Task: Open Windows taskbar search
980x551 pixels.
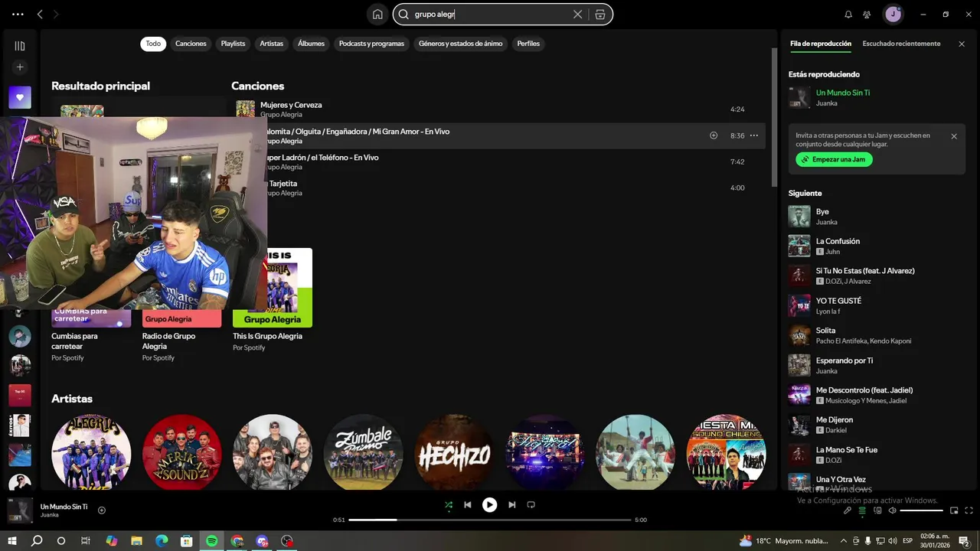Action: [x=37, y=541]
